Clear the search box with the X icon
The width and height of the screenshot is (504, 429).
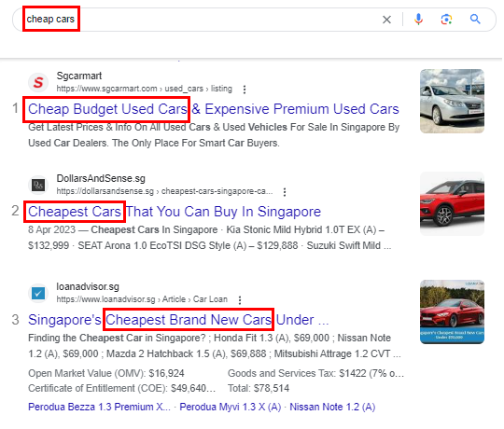386,20
